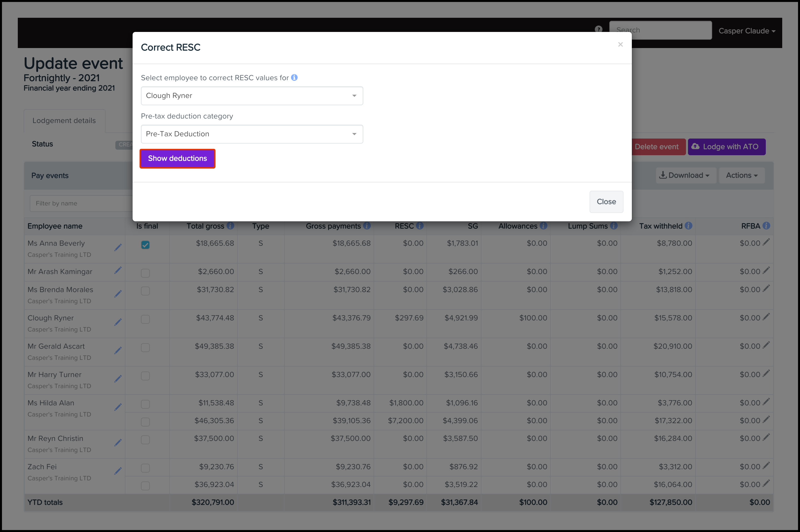Open Casper Claude user menu
The image size is (800, 532).
point(746,31)
